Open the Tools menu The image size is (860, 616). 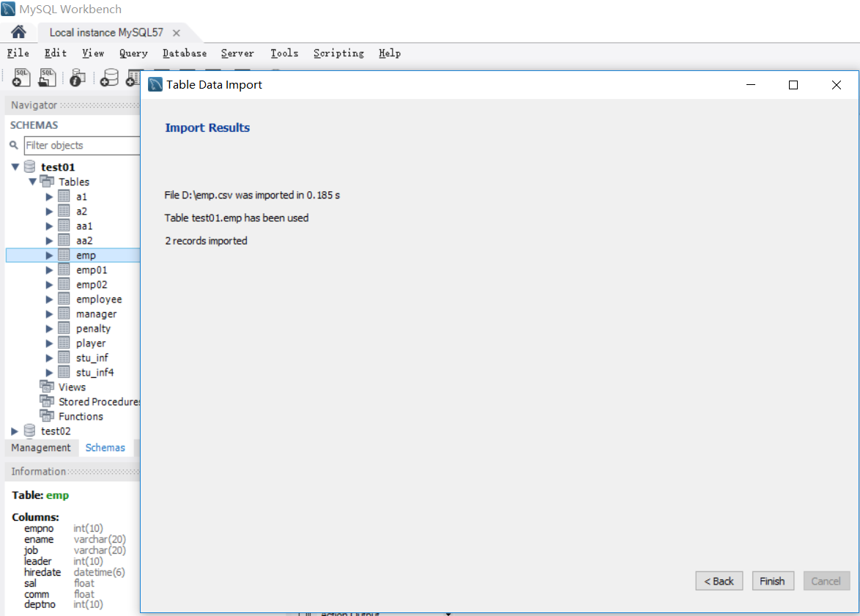point(284,53)
